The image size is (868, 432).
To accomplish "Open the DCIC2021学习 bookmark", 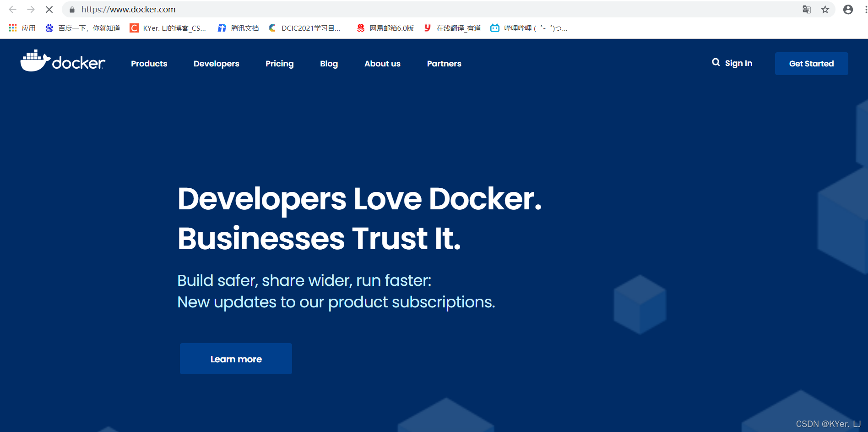I will 304,28.
